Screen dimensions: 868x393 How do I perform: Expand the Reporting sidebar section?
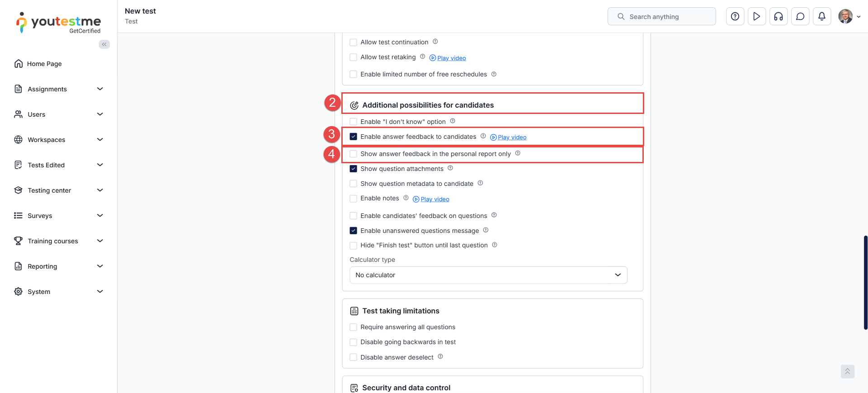tap(59, 266)
